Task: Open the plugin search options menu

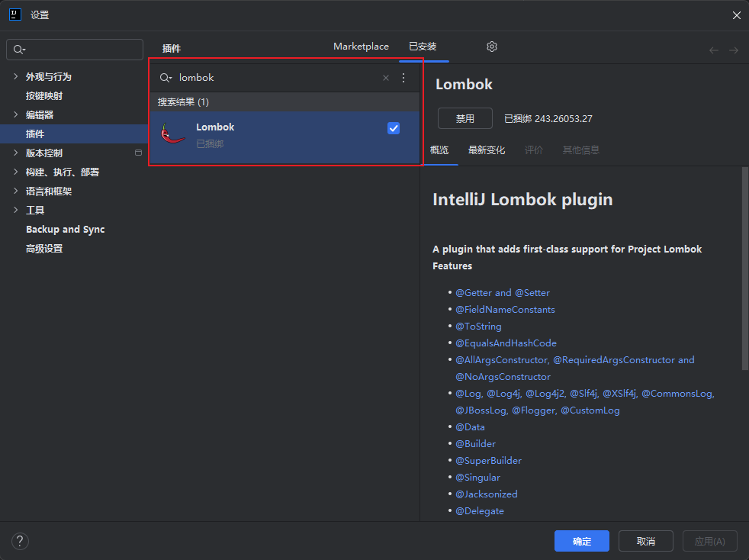Action: (403, 78)
